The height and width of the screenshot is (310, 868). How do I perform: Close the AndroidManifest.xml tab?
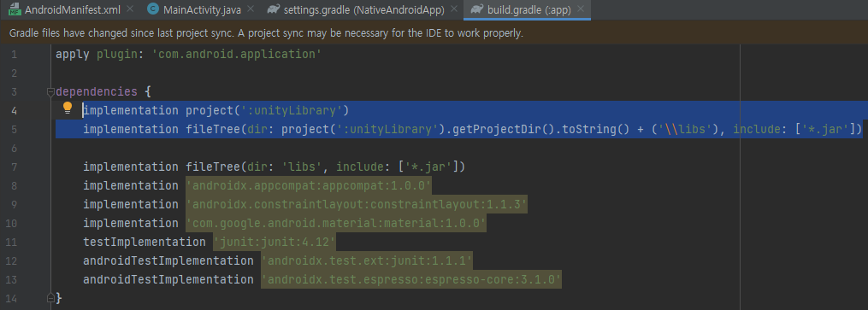(x=130, y=9)
